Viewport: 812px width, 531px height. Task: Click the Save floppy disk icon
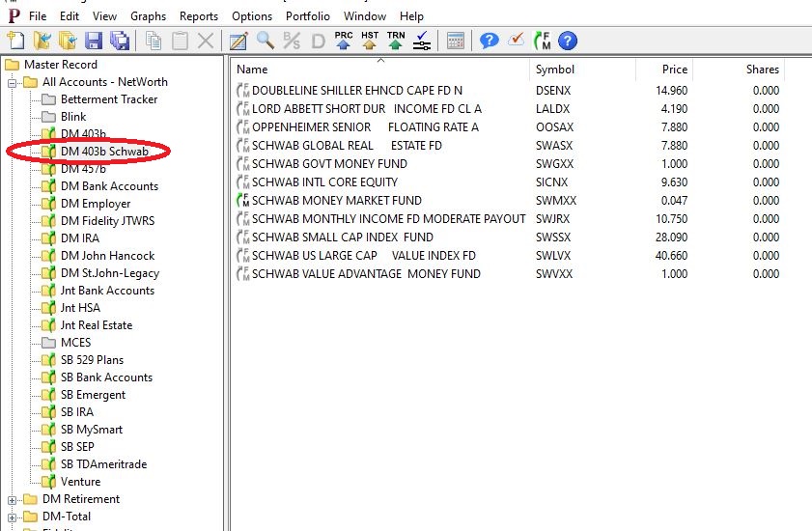pos(94,41)
